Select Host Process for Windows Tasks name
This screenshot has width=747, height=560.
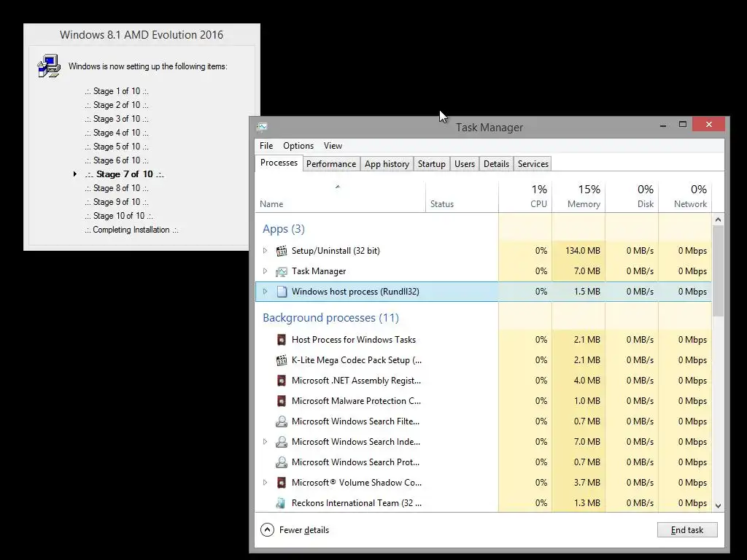pos(354,340)
